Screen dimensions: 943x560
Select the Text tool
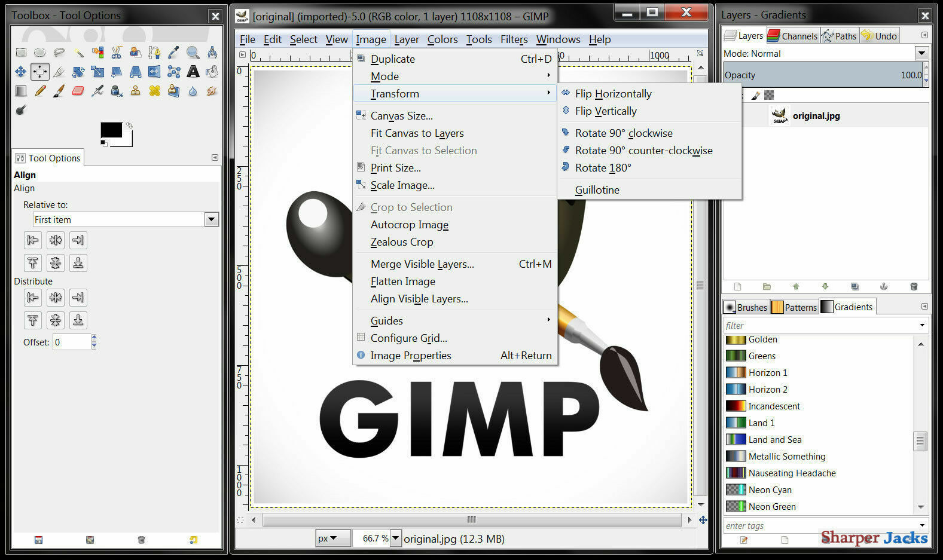[193, 72]
